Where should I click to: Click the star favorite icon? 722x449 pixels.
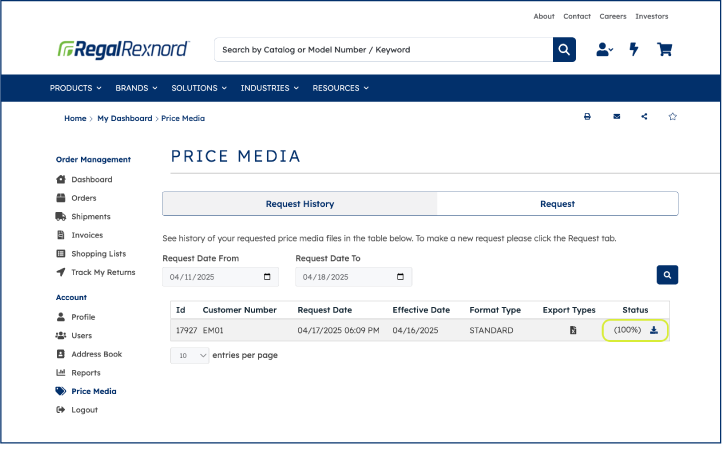(x=672, y=117)
